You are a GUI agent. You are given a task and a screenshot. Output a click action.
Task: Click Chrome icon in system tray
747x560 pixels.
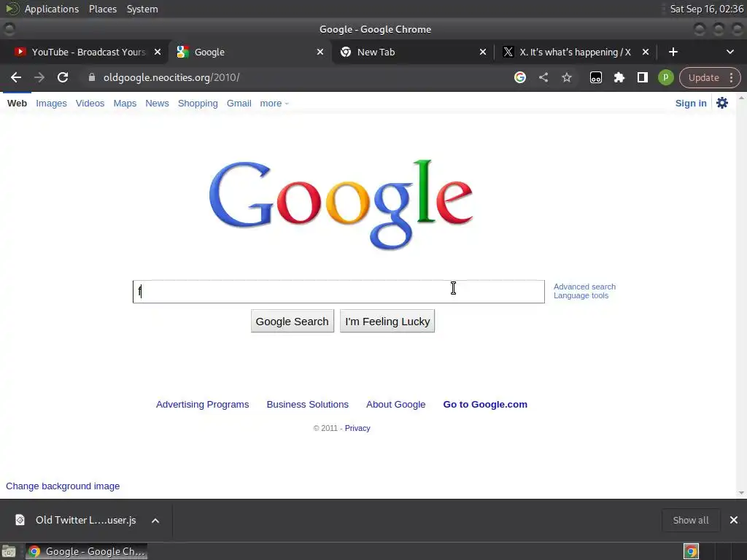coord(691,551)
